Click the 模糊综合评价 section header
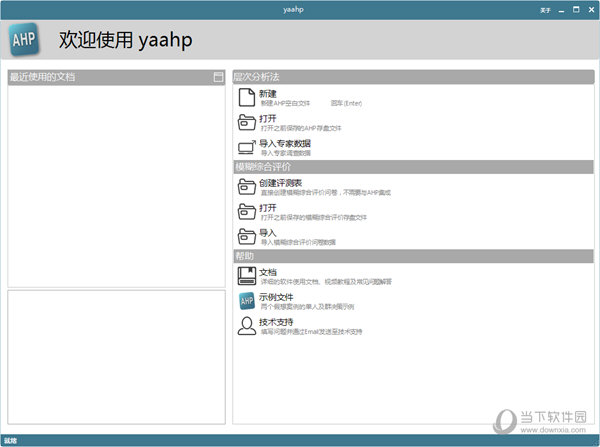The width and height of the screenshot is (600, 447). [x=413, y=167]
